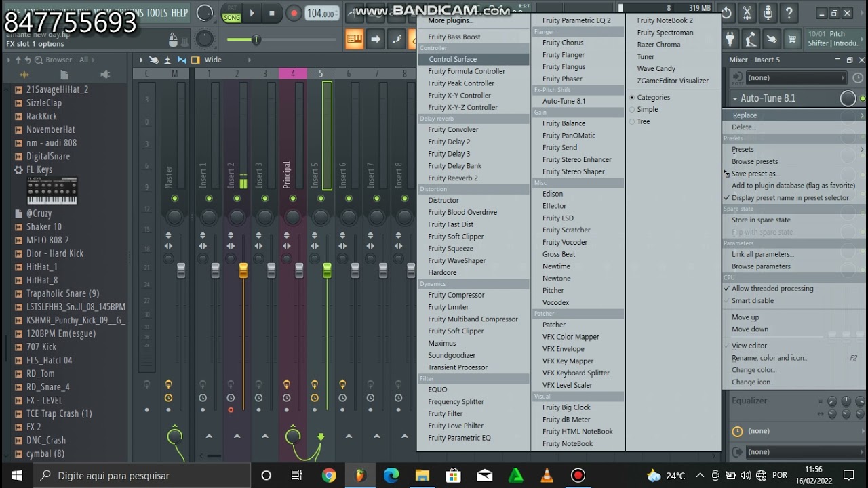This screenshot has width=868, height=488.
Task: Click the plug icon in the toolbar
Action: (730, 39)
